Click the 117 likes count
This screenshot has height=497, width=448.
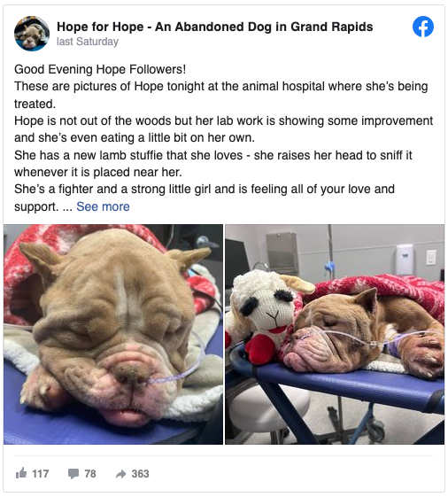coord(40,474)
